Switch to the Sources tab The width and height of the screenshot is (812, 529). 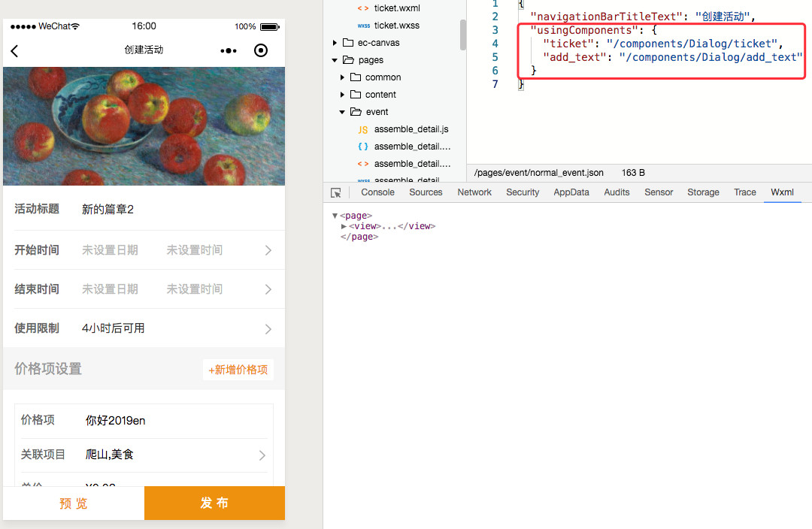[426, 192]
